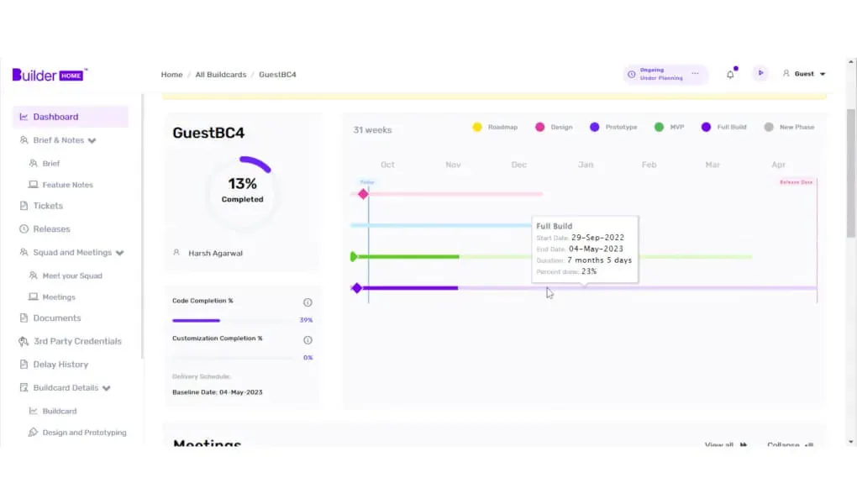Click the Customization Completion info icon
Screen dimensions: 857x504
(308, 340)
